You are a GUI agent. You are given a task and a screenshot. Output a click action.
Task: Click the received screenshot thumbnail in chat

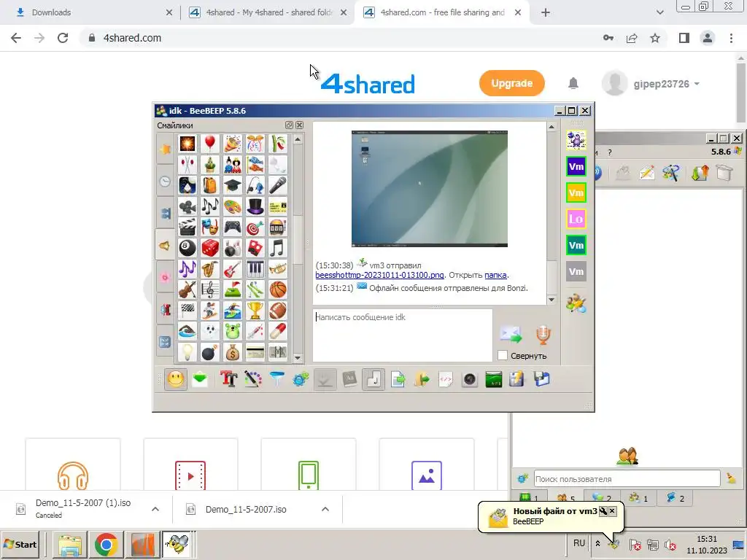[429, 189]
